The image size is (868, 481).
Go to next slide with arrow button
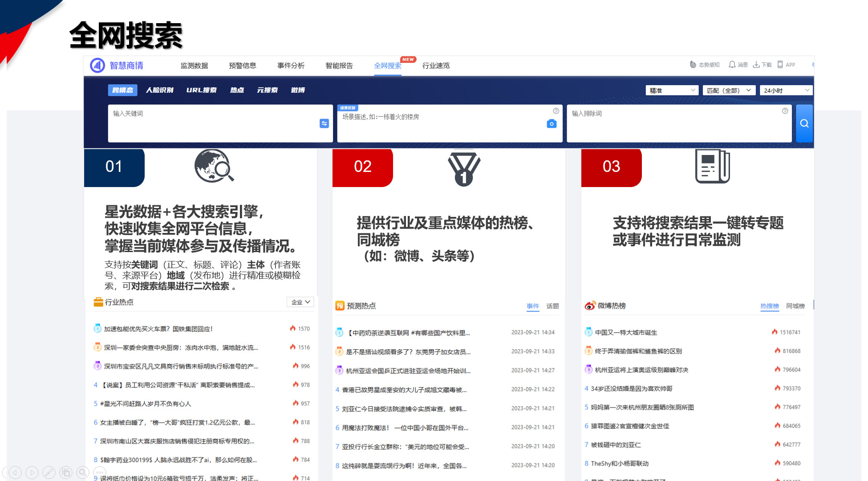tap(32, 472)
